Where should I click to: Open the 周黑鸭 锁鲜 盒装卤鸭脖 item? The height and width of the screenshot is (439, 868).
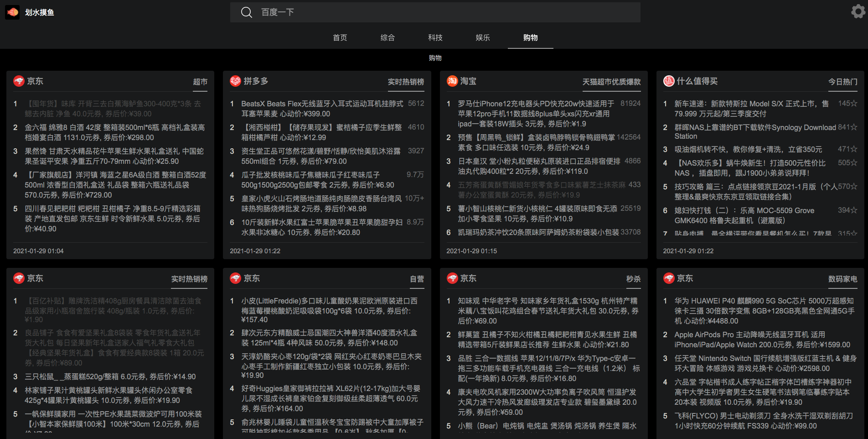click(x=536, y=142)
